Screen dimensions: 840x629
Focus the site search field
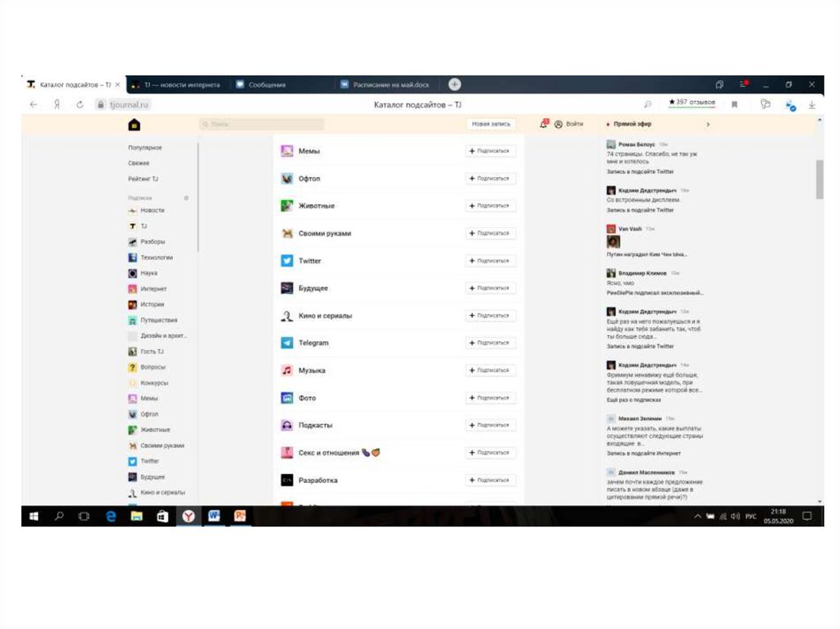pyautogui.click(x=262, y=124)
